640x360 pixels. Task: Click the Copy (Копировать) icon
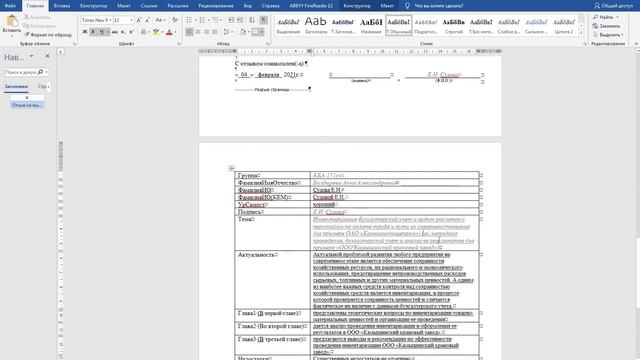click(x=27, y=26)
